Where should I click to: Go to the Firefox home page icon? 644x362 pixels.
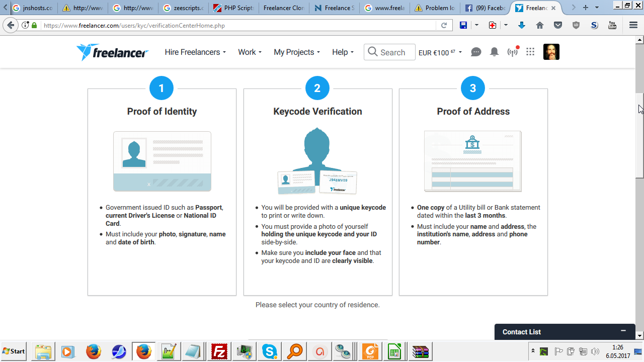pyautogui.click(x=540, y=25)
